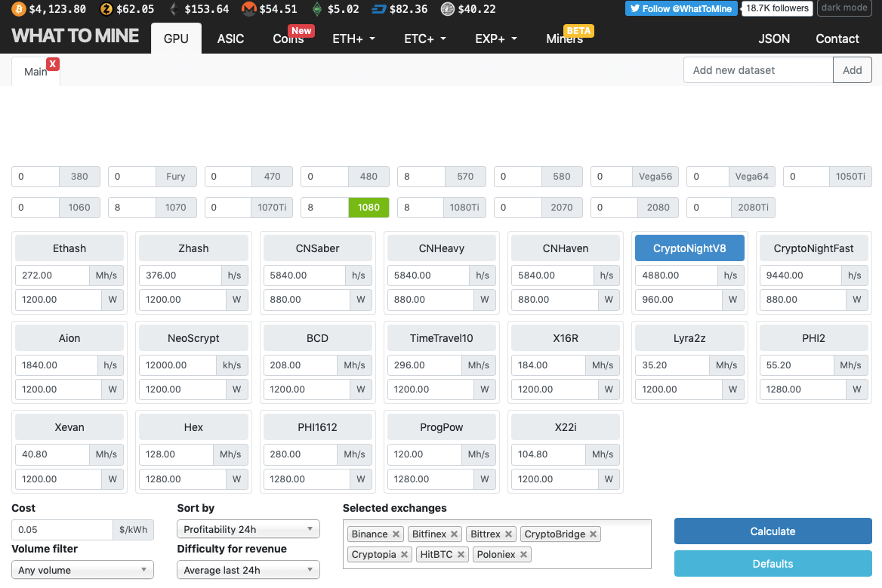The width and height of the screenshot is (882, 588).
Task: Close the Main dataset with red X
Action: tap(53, 64)
